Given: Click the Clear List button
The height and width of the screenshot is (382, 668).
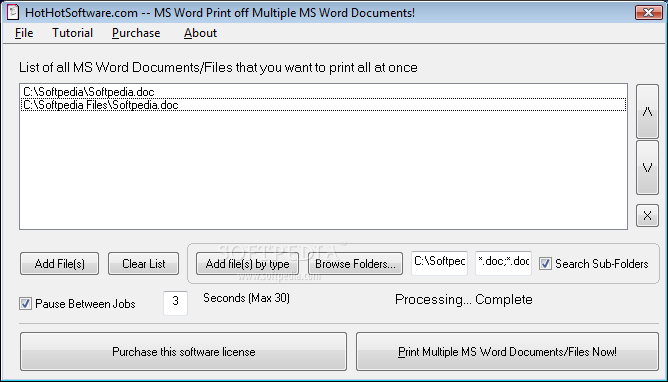Looking at the screenshot, I should [x=144, y=264].
